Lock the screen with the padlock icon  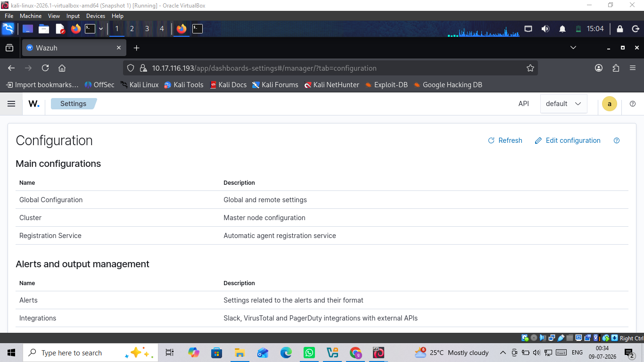pos(620,29)
